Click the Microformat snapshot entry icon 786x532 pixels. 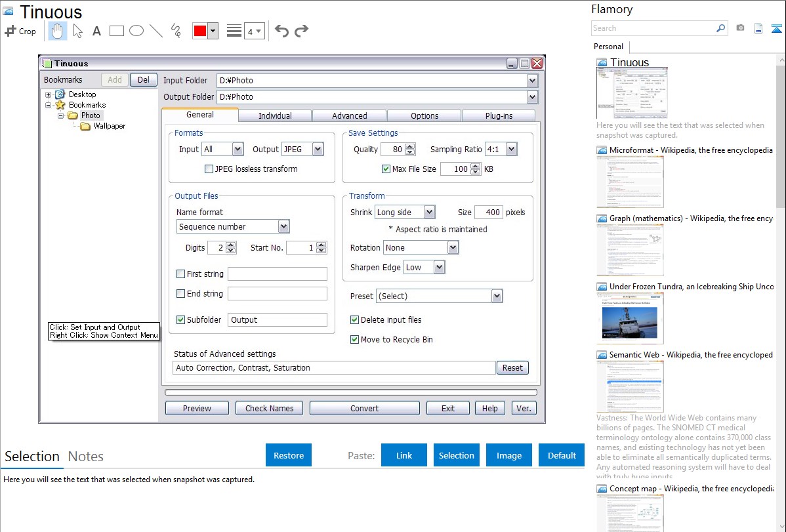[x=602, y=150]
